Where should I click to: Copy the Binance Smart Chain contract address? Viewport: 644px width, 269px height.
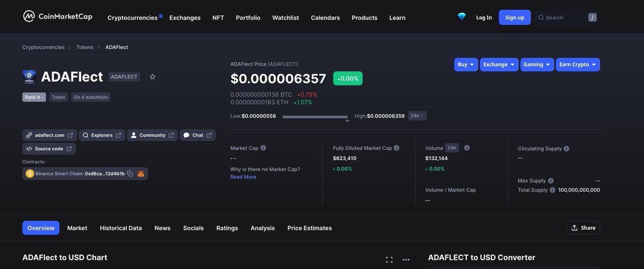130,173
